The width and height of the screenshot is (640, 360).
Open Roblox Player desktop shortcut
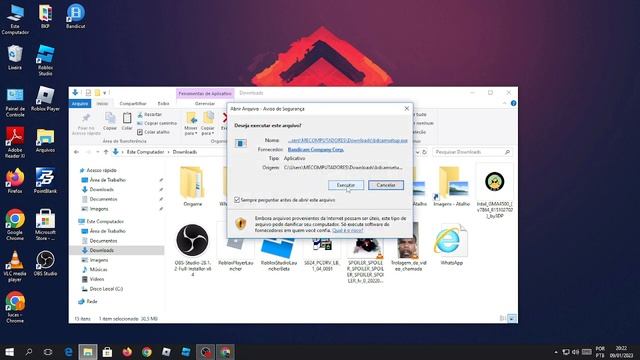[45, 99]
